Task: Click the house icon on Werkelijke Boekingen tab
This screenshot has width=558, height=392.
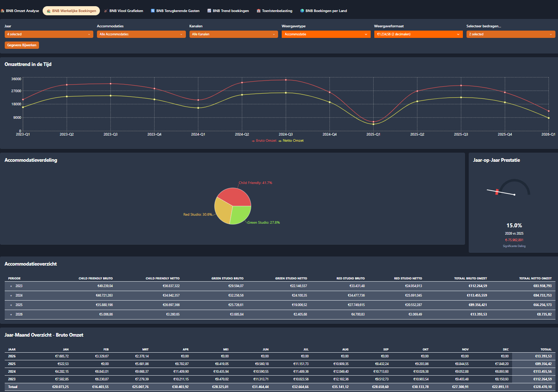Action: pyautogui.click(x=49, y=11)
